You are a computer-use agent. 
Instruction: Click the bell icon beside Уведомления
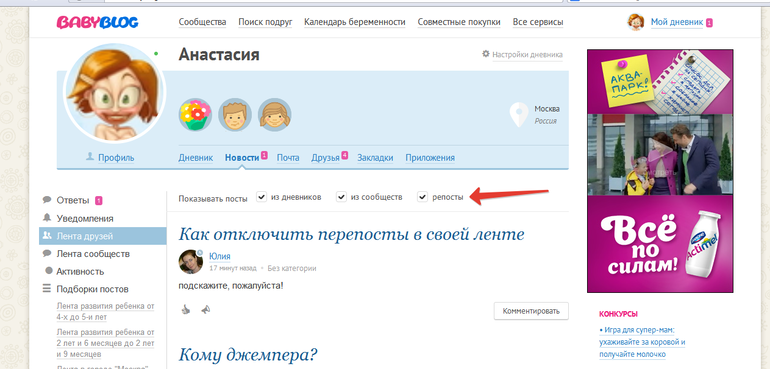47,218
